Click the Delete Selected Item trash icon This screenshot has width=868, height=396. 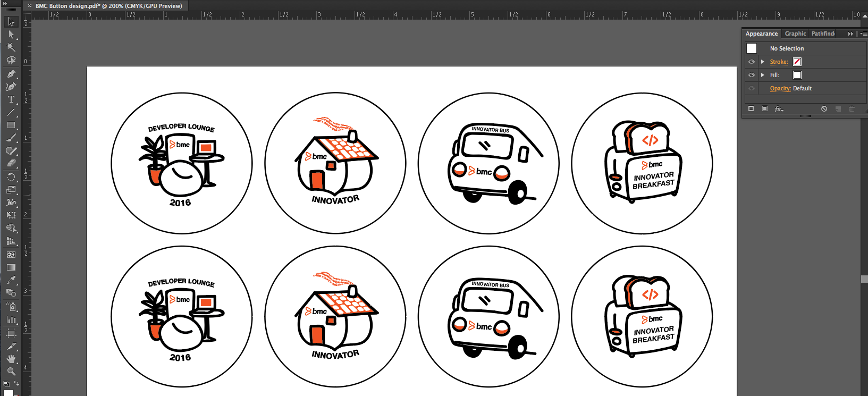[x=852, y=108]
